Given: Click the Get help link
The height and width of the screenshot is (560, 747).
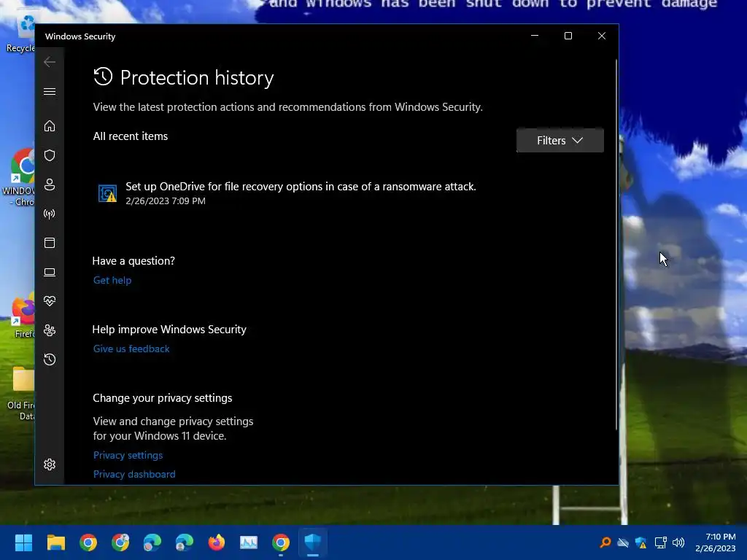Looking at the screenshot, I should (x=112, y=281).
